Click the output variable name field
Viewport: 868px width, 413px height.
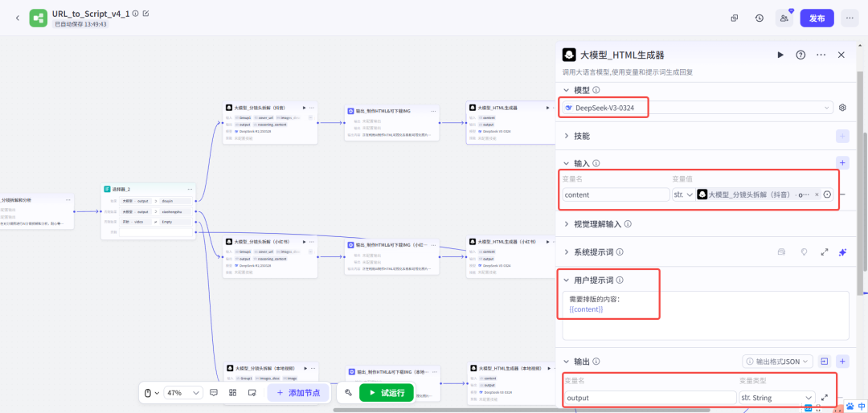tap(650, 398)
